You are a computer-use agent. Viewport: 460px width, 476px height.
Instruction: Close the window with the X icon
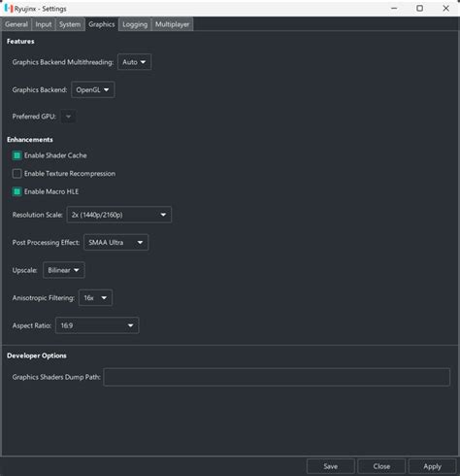445,9
